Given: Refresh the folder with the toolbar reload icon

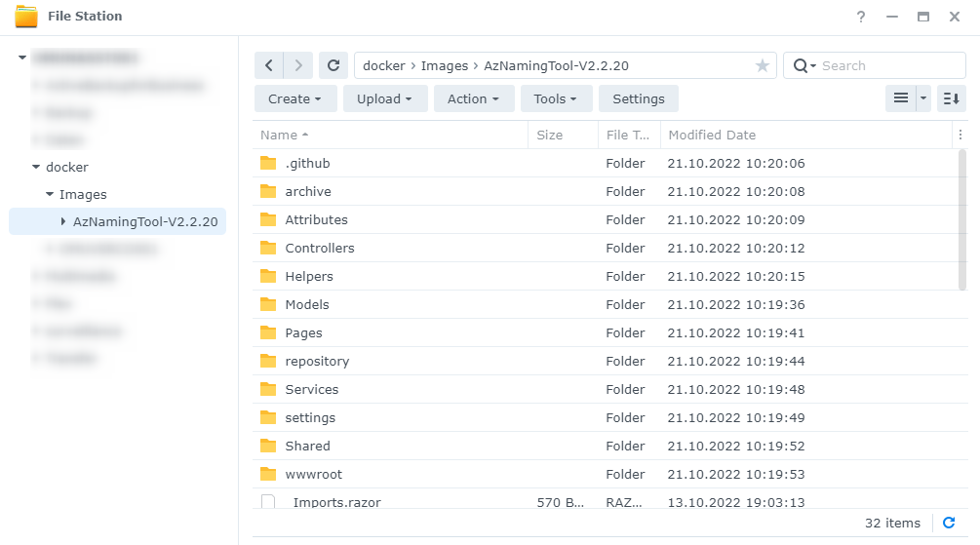Looking at the screenshot, I should coord(333,65).
